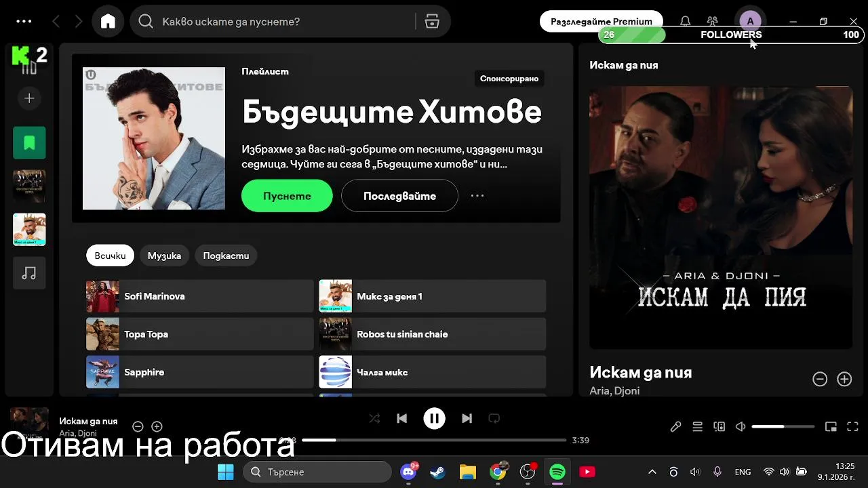Screen dimensions: 868x488
Task: Mute with the Spotify volume speaker
Action: [741, 426]
